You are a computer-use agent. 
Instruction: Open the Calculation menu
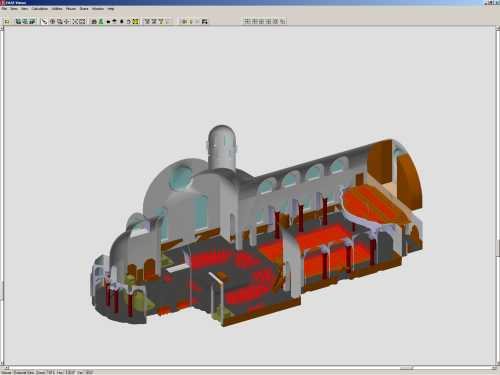pyautogui.click(x=40, y=9)
